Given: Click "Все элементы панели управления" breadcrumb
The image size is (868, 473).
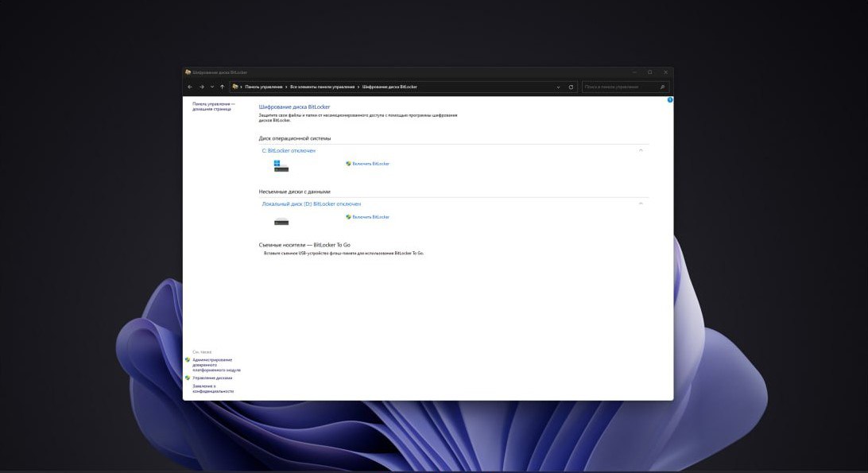Looking at the screenshot, I should tap(322, 87).
